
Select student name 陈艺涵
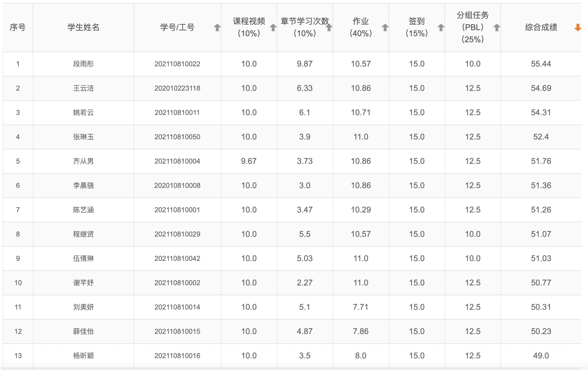[83, 210]
